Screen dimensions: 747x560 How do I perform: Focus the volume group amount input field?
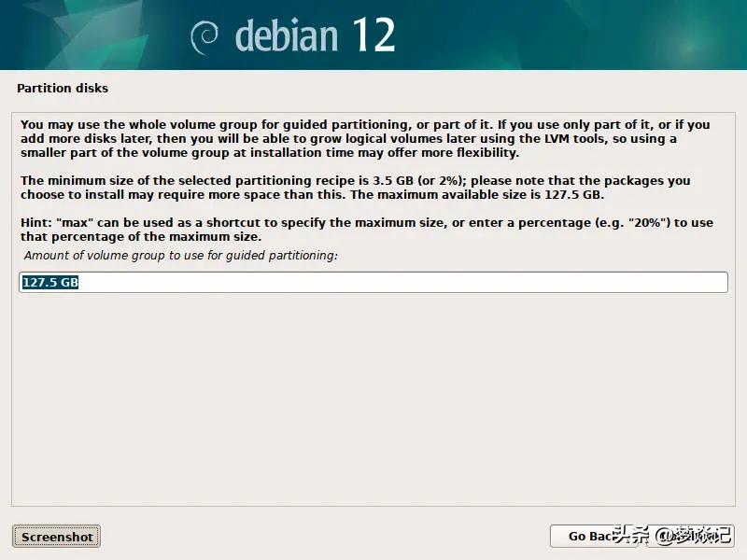coord(373,283)
